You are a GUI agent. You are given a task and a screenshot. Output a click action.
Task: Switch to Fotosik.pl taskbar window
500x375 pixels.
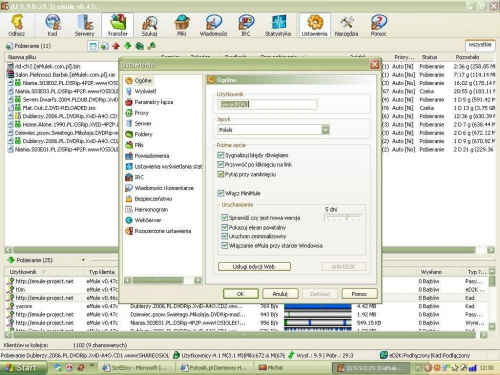(214, 368)
